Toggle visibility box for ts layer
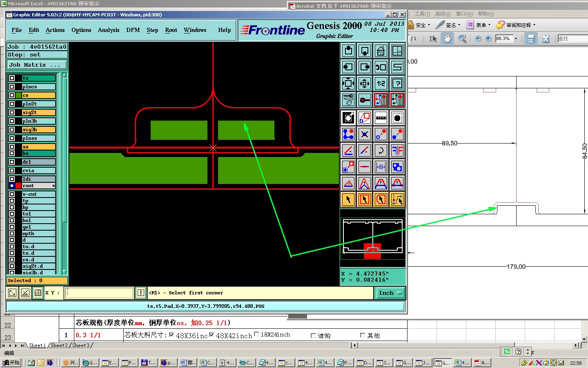The image size is (588, 368). click(x=12, y=78)
